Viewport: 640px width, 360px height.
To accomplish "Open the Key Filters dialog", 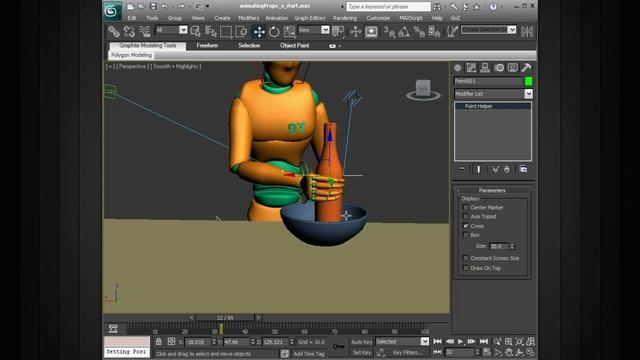I will coord(407,352).
